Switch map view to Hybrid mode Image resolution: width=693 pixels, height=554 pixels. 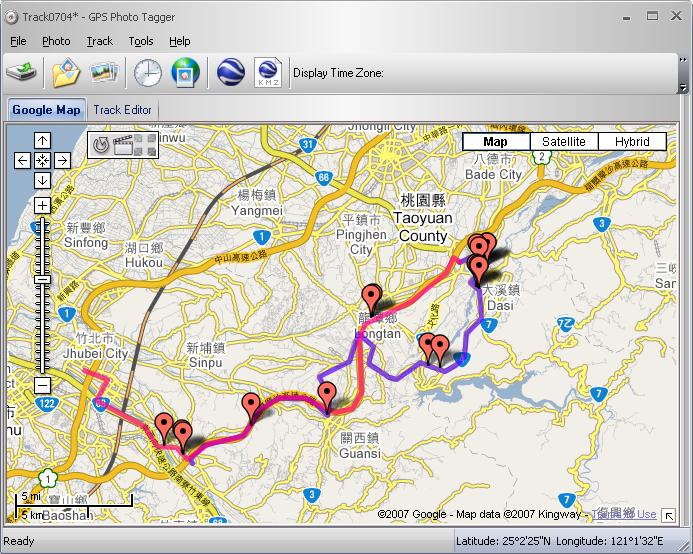pos(632,141)
